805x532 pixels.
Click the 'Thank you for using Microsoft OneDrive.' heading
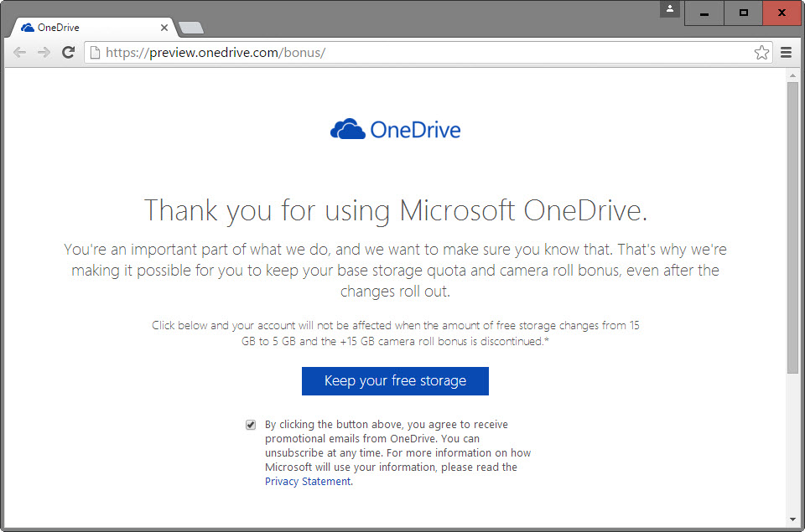395,210
